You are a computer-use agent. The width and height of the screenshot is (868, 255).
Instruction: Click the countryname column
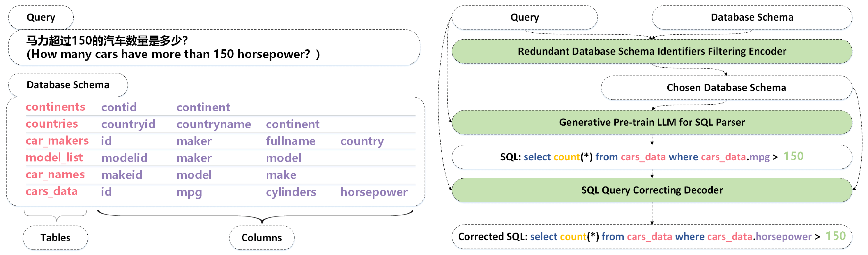tap(214, 124)
